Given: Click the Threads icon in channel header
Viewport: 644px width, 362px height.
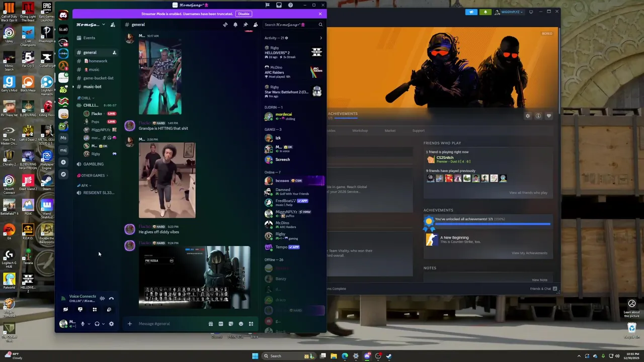Looking at the screenshot, I should (x=225, y=25).
